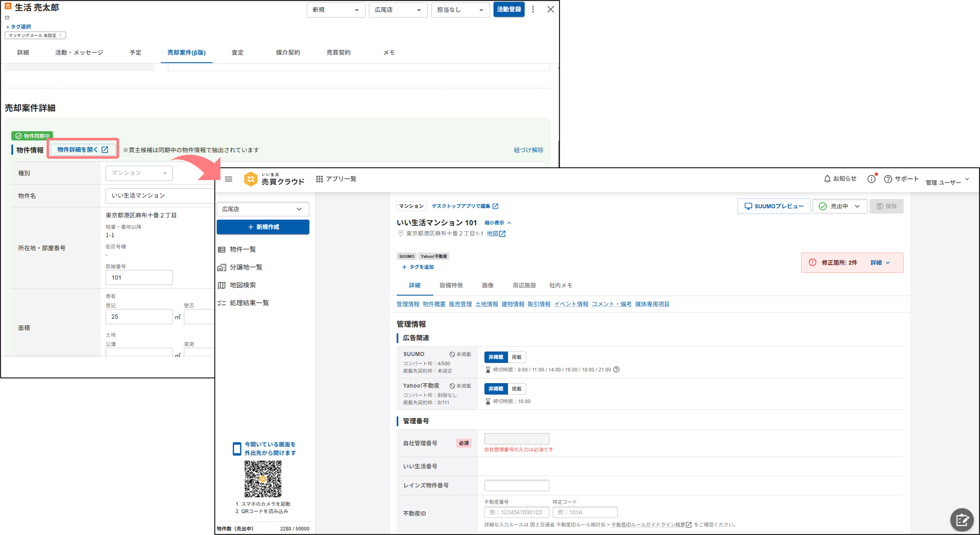
Task: Click the three-dot more options icon
Action: (x=533, y=9)
